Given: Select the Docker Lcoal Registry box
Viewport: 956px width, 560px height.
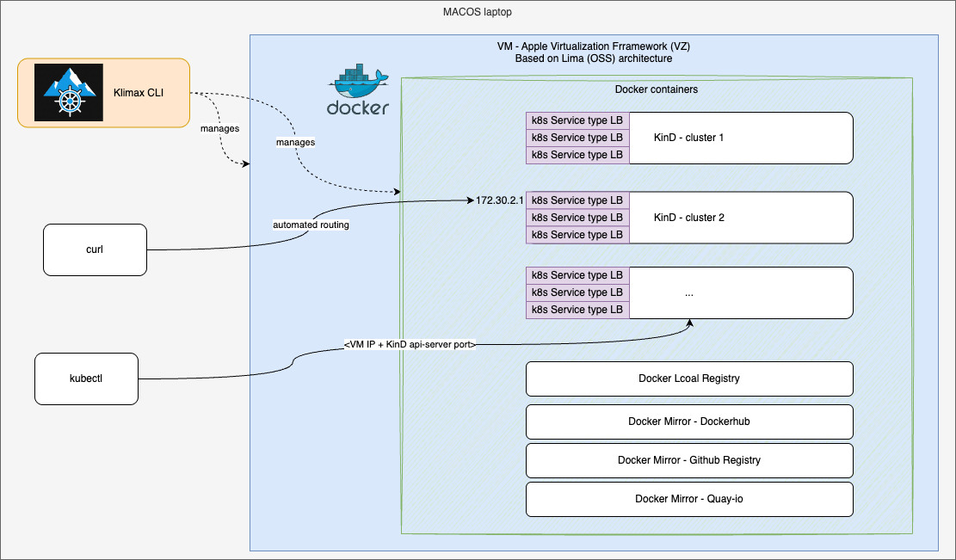Looking at the screenshot, I should coord(689,378).
